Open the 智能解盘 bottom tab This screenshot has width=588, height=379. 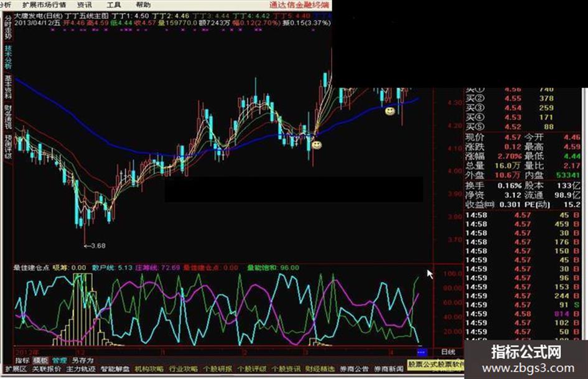pyautogui.click(x=115, y=369)
